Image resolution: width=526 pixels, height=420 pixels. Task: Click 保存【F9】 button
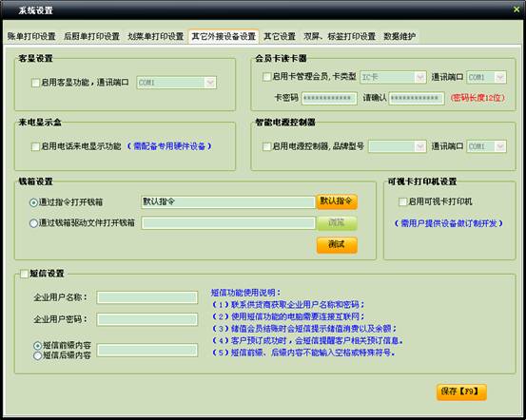click(x=461, y=391)
